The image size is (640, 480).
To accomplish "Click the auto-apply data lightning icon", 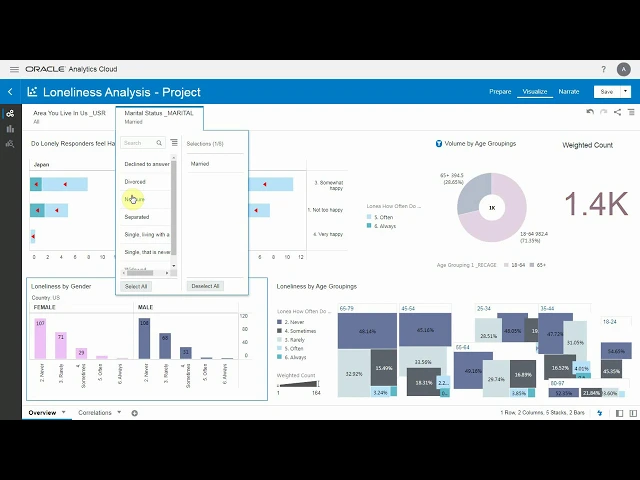I will click(x=600, y=413).
